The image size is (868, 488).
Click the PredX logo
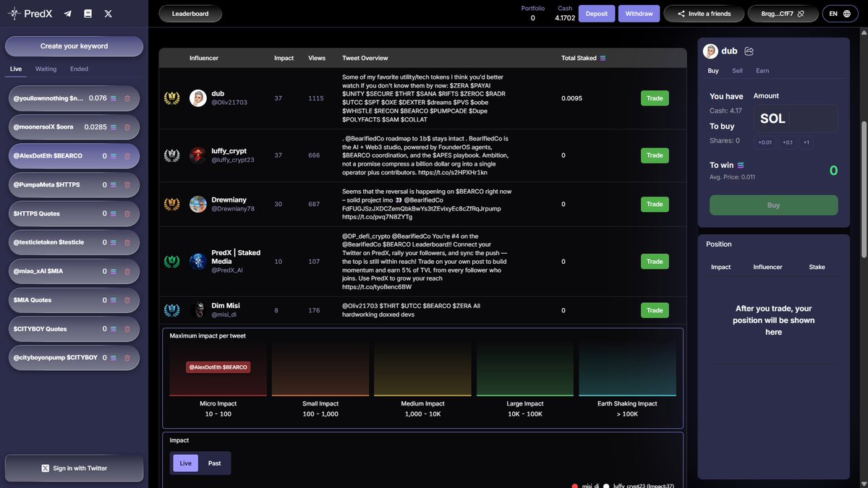point(31,13)
